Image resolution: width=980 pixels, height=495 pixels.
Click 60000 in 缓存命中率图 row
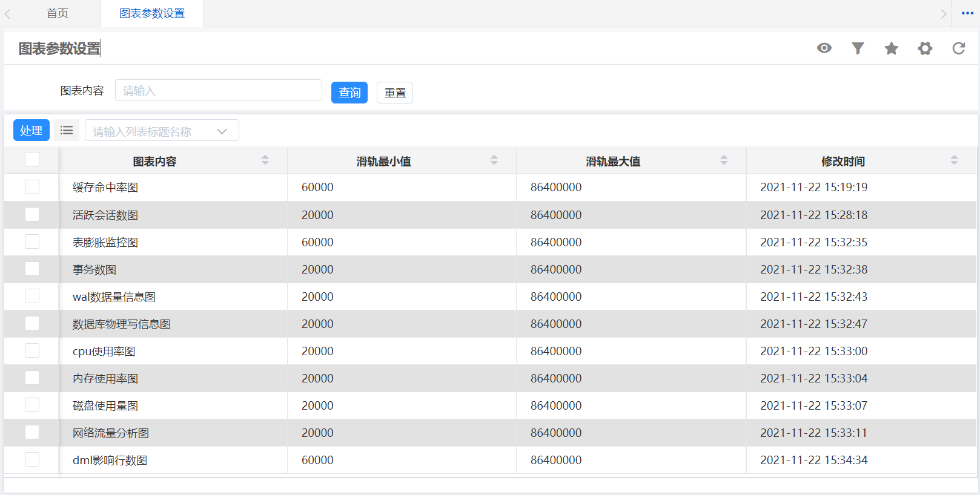317,187
